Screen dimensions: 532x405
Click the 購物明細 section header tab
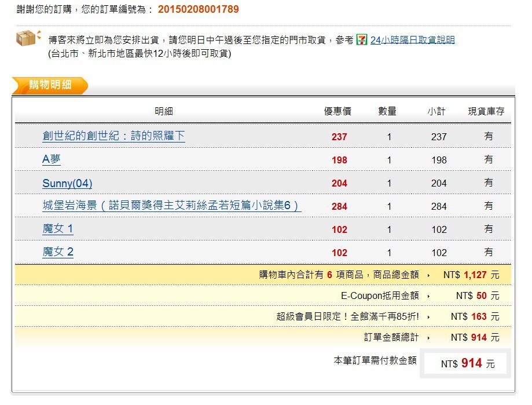click(50, 85)
